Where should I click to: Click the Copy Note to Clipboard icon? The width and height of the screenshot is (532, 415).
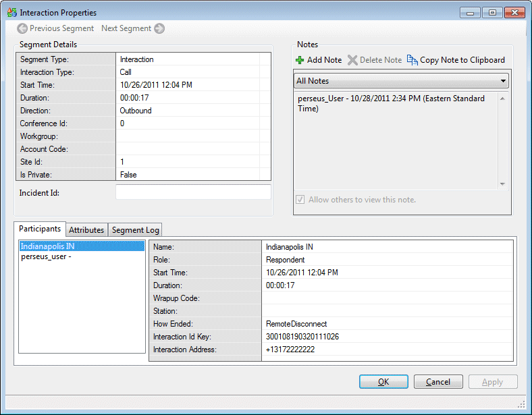413,60
